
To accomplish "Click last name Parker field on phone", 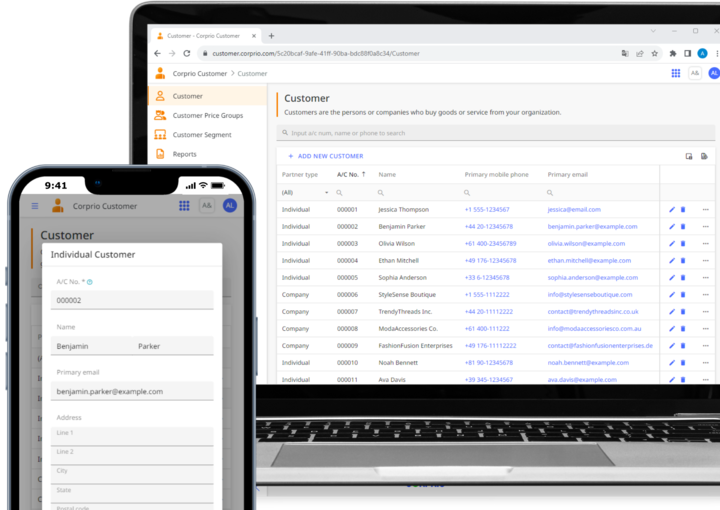I will (173, 346).
